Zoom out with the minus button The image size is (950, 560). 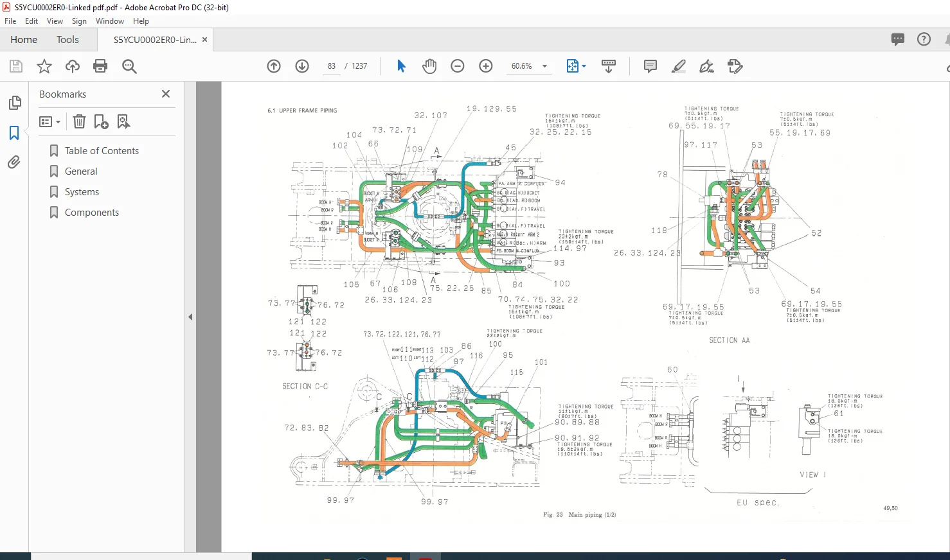click(x=458, y=66)
